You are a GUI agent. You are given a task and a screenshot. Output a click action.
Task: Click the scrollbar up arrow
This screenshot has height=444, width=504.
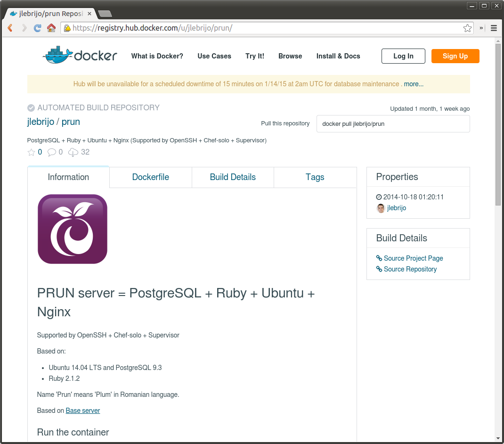[498, 41]
